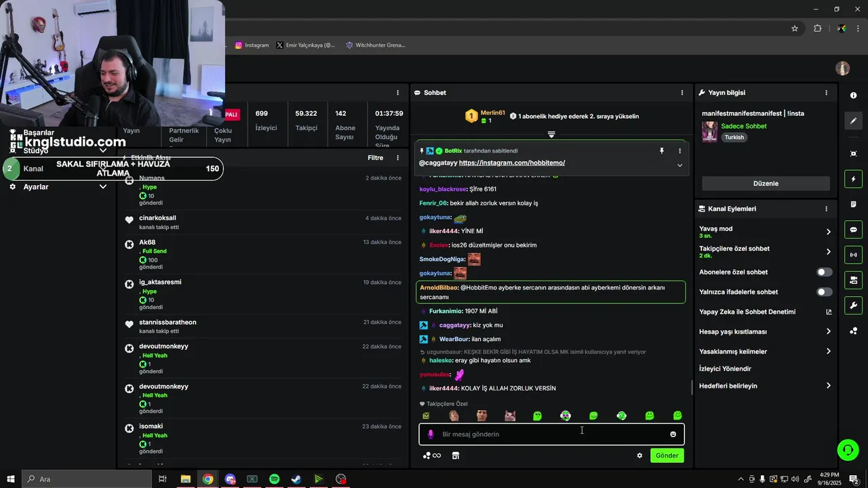Click the Sadece Sohbet category link
Screen dimensions: 868x488
point(744,126)
